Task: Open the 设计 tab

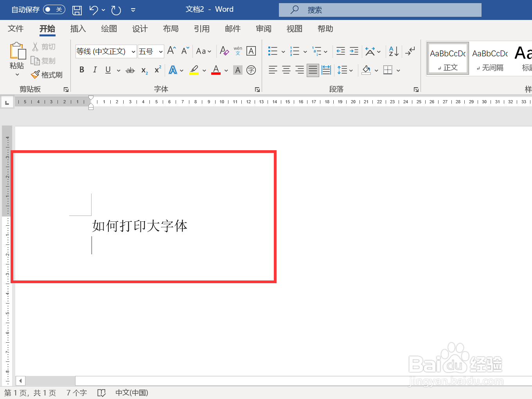Action: tap(140, 29)
